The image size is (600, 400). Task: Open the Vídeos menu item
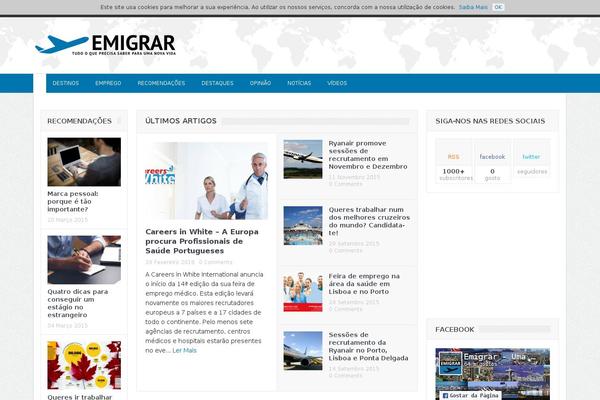click(337, 83)
